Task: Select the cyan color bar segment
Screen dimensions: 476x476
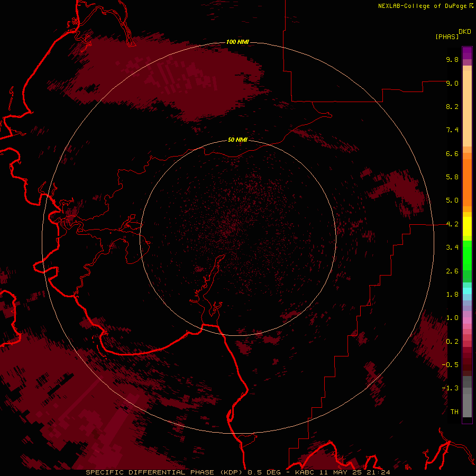Action: tap(467, 291)
